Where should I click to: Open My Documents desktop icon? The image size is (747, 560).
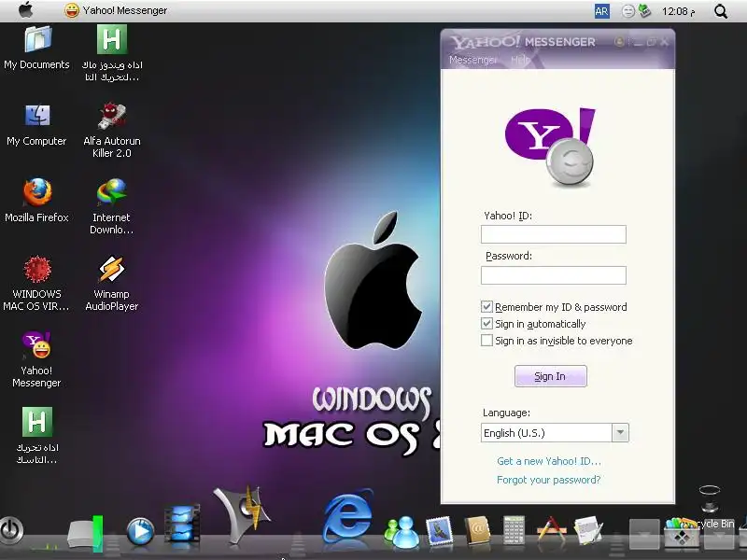pos(37,48)
